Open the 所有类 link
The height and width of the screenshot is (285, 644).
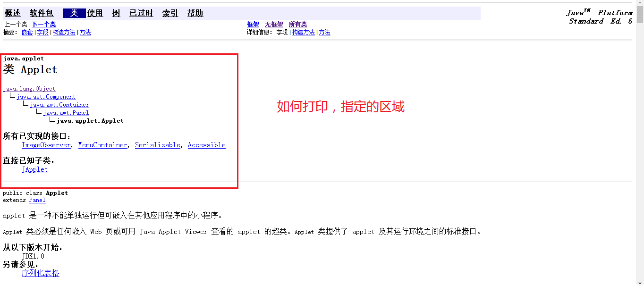click(298, 25)
